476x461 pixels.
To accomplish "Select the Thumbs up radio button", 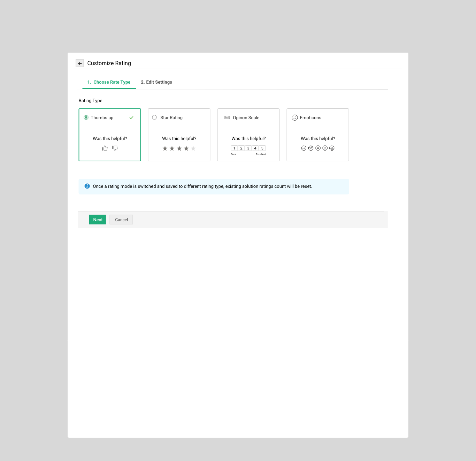I will point(86,117).
